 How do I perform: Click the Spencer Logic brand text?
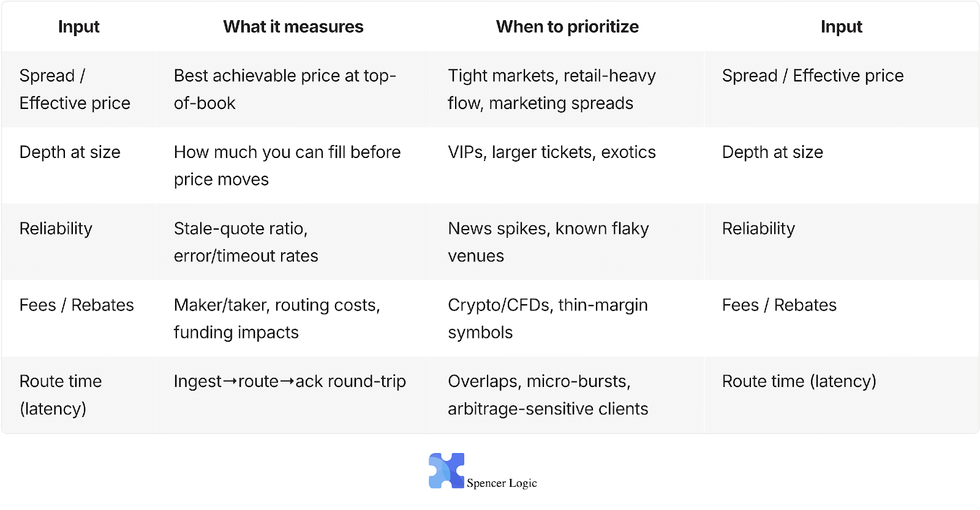502,483
